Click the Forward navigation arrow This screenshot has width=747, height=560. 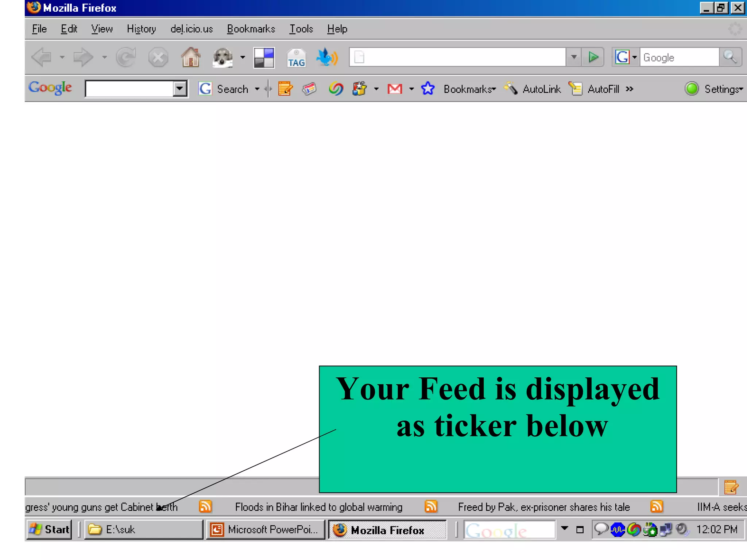pyautogui.click(x=83, y=57)
